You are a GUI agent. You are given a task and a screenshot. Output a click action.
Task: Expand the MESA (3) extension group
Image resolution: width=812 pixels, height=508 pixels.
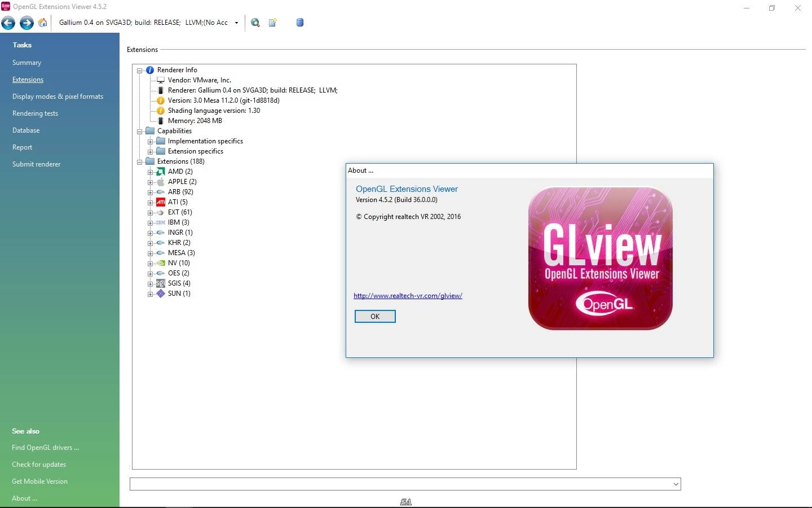click(x=151, y=253)
